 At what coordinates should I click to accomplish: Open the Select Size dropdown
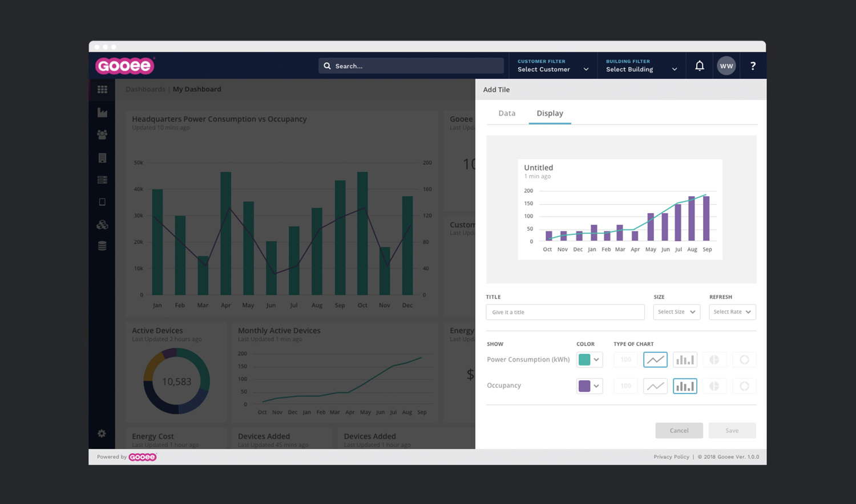tap(677, 312)
